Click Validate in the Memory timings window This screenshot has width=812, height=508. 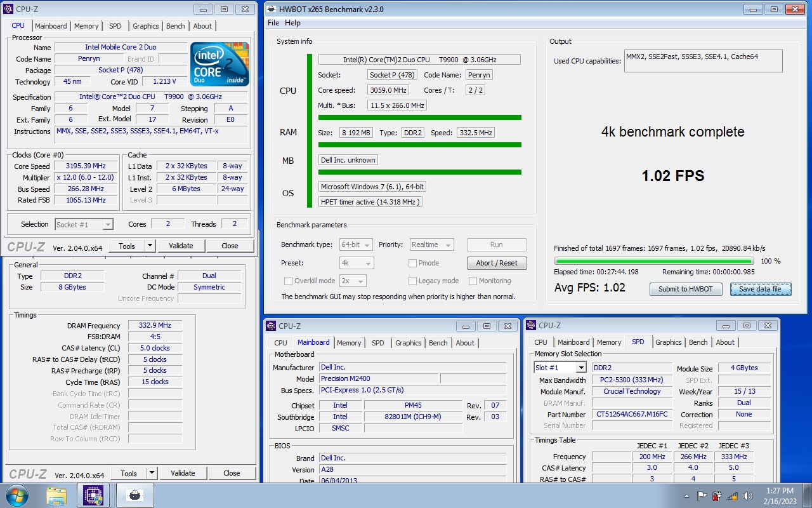[183, 473]
